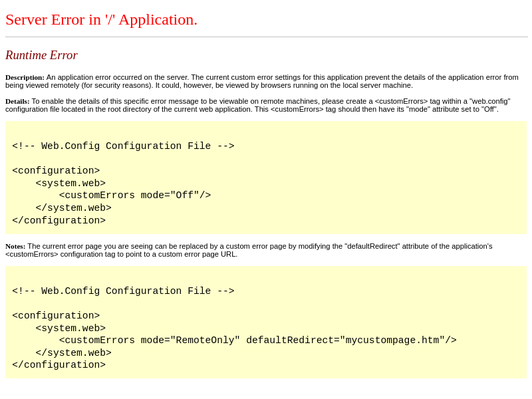Click opening <configuration> tag in first code block
Image resolution: width=532 pixels, height=399 pixels.
(56, 171)
